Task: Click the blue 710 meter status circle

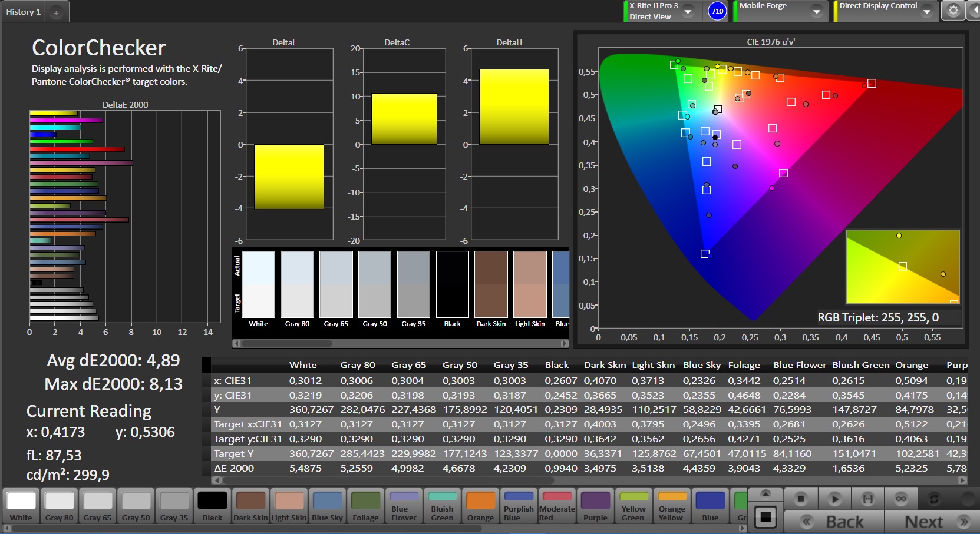Action: click(x=717, y=11)
